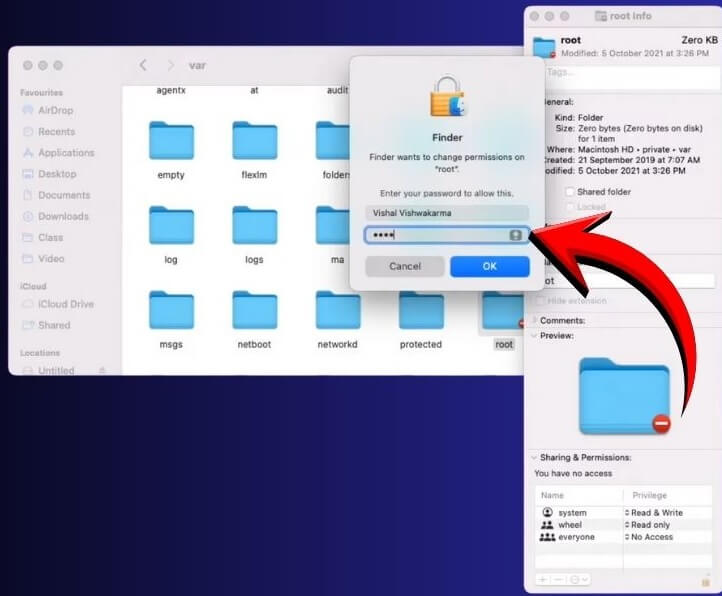This screenshot has width=722, height=596.
Task: Select the msgs folder icon
Action: [171, 310]
